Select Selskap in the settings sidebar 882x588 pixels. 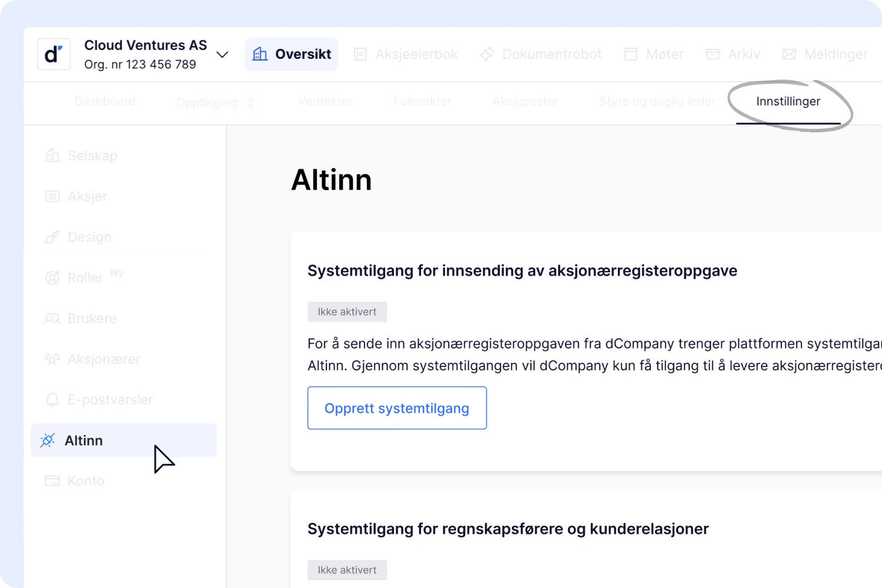pos(92,156)
